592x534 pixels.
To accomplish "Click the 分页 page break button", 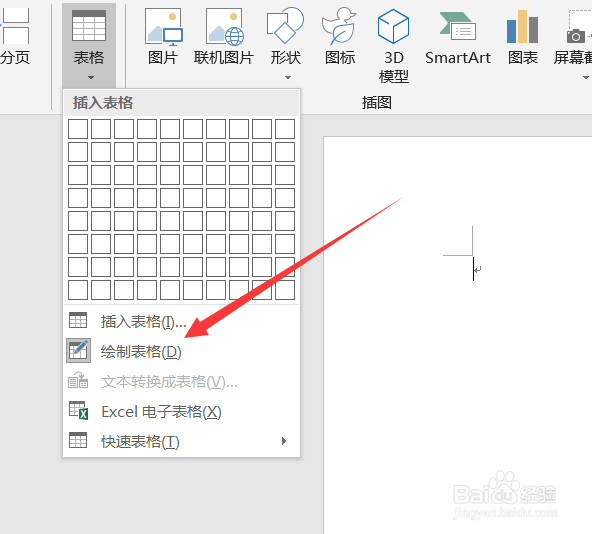I will 15,37.
